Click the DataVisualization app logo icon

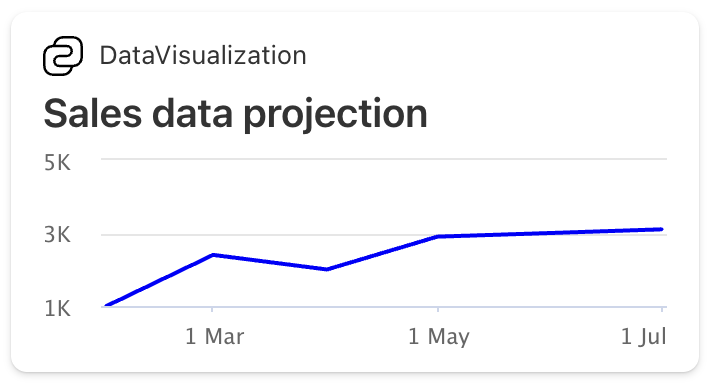(x=63, y=56)
